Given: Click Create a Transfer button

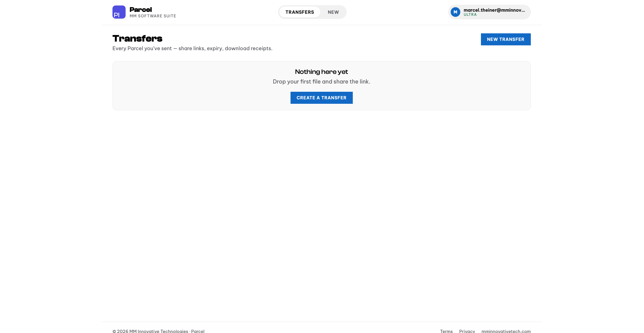Looking at the screenshot, I should (x=321, y=98).
